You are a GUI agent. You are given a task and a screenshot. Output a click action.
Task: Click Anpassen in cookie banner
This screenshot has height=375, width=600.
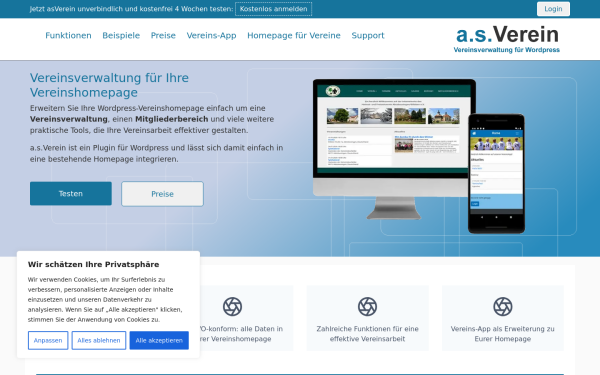pos(48,340)
